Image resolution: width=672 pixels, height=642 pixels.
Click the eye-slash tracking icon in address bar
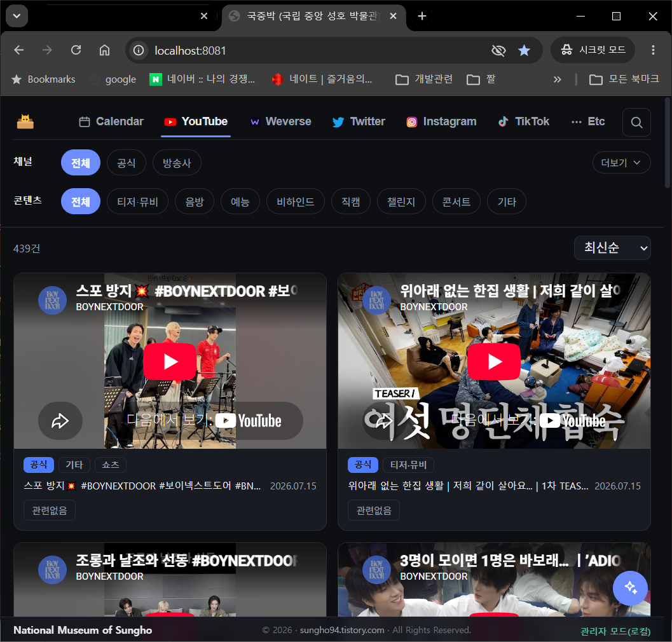coord(498,51)
